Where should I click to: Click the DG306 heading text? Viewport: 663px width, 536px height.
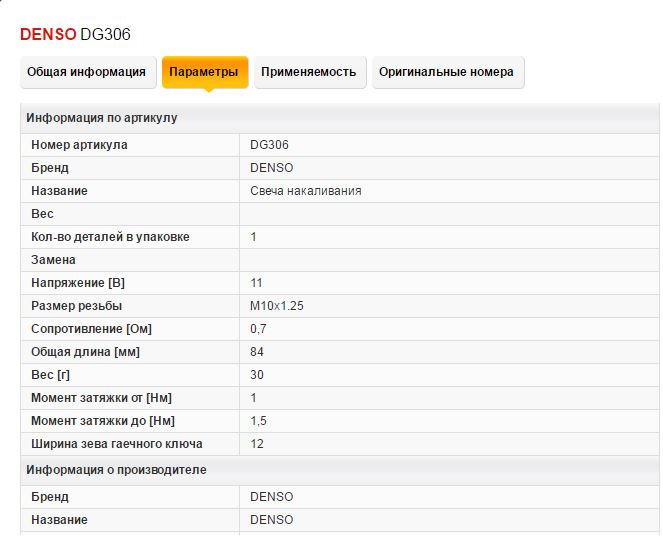tap(105, 34)
